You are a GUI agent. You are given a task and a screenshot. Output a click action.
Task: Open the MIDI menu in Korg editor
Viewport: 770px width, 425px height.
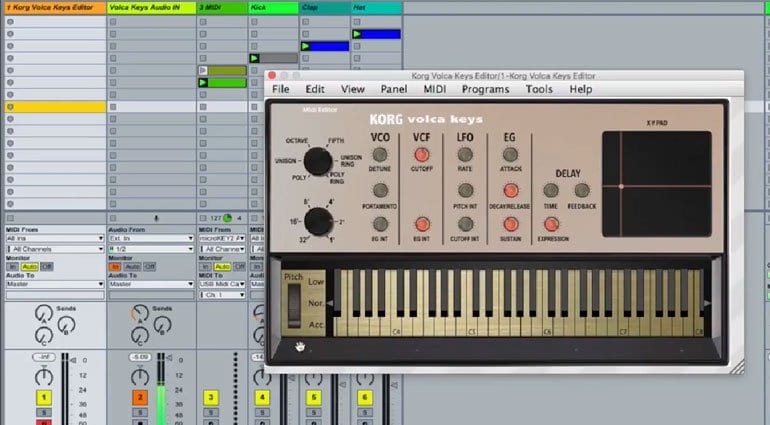pos(435,89)
